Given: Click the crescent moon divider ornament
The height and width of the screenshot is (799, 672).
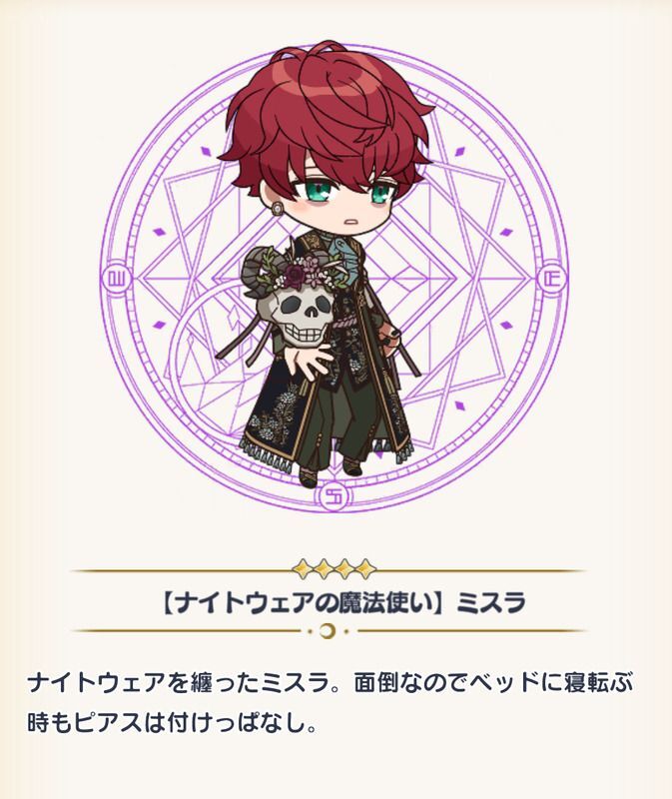Looking at the screenshot, I should [x=329, y=631].
